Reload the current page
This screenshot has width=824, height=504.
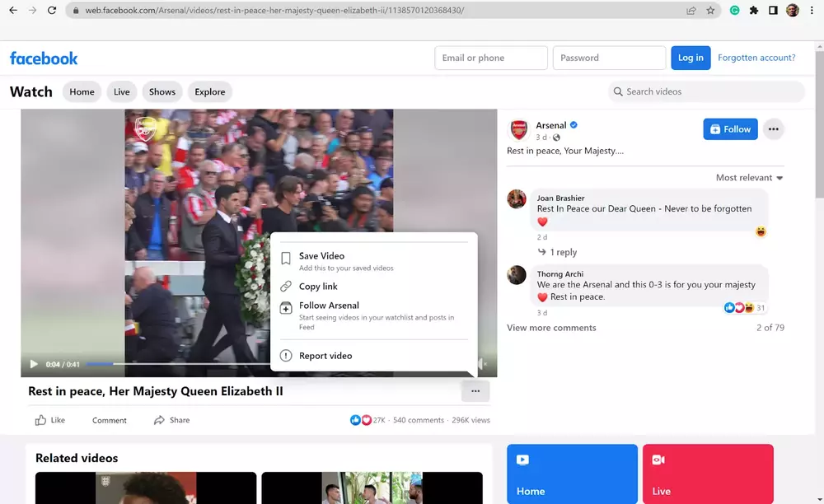coord(51,10)
